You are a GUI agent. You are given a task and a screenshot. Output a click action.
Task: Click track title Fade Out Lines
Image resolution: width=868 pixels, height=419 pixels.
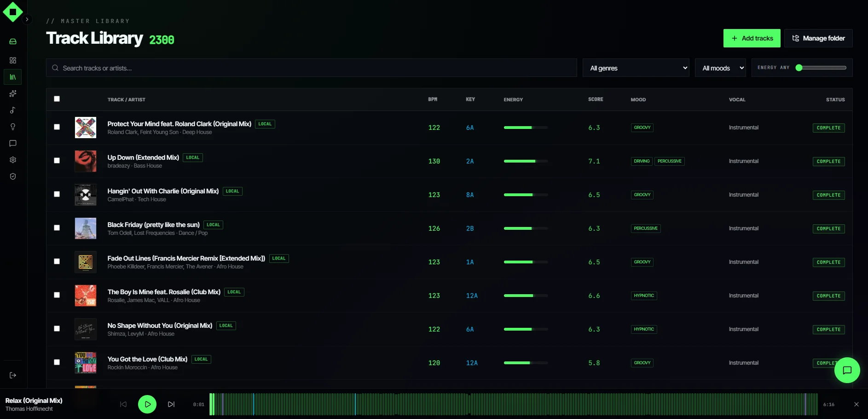click(x=186, y=258)
